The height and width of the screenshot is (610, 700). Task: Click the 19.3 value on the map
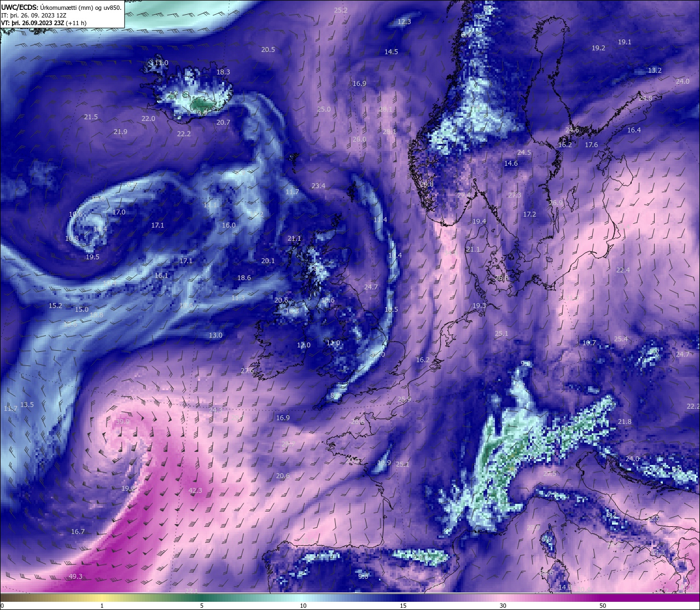[x=479, y=306]
